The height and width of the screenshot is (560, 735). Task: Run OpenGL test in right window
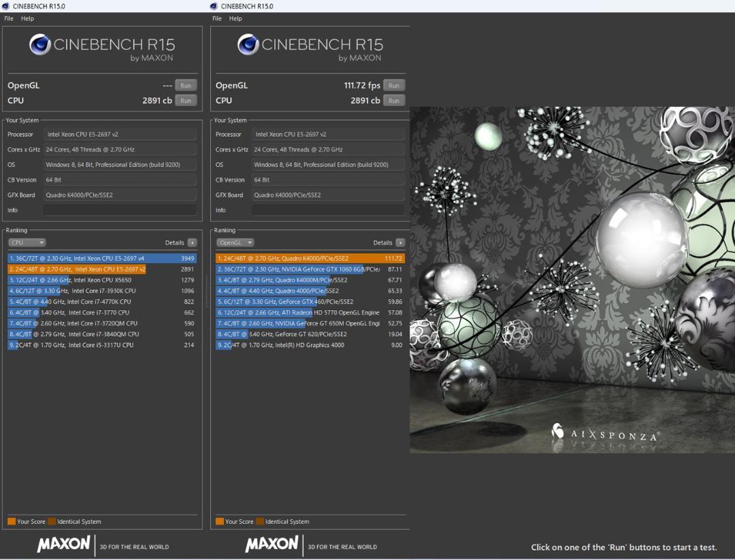[x=394, y=85]
